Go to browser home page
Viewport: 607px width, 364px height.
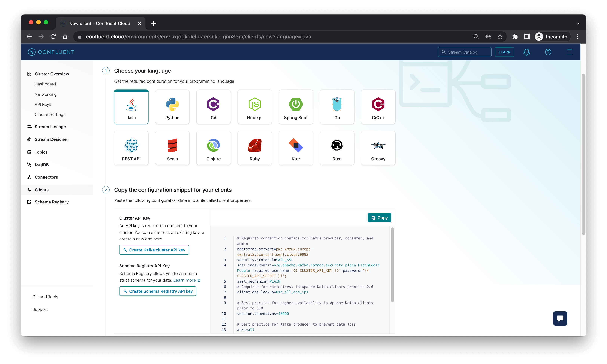(x=65, y=37)
